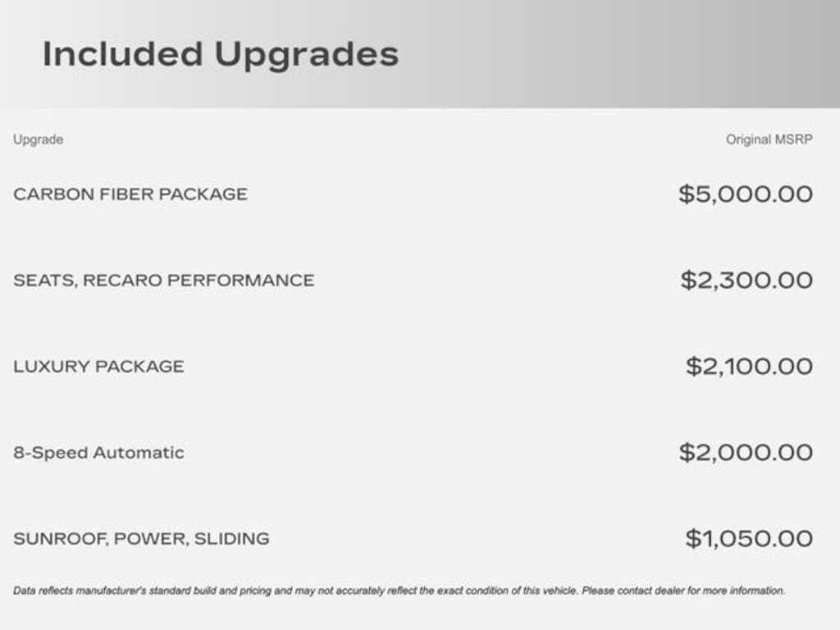Click the $2,300.00 MSRP value

tap(746, 281)
